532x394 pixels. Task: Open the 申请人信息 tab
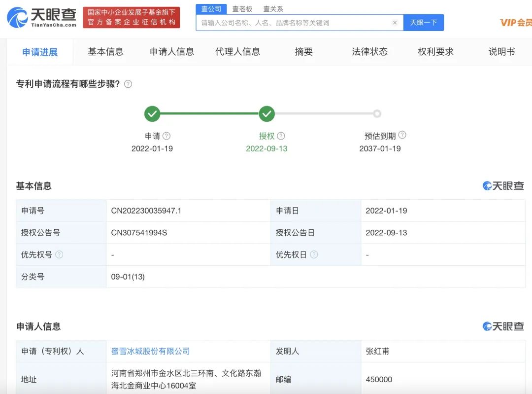pos(172,52)
